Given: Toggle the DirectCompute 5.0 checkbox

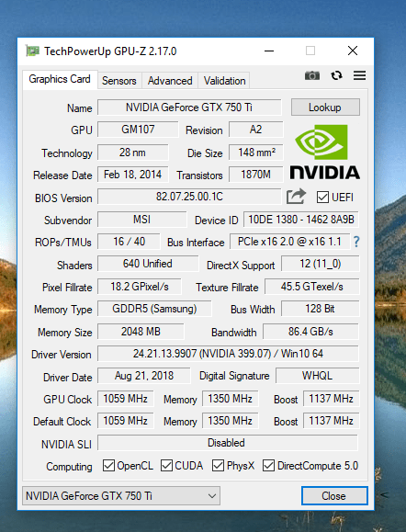Looking at the screenshot, I should 268,466.
